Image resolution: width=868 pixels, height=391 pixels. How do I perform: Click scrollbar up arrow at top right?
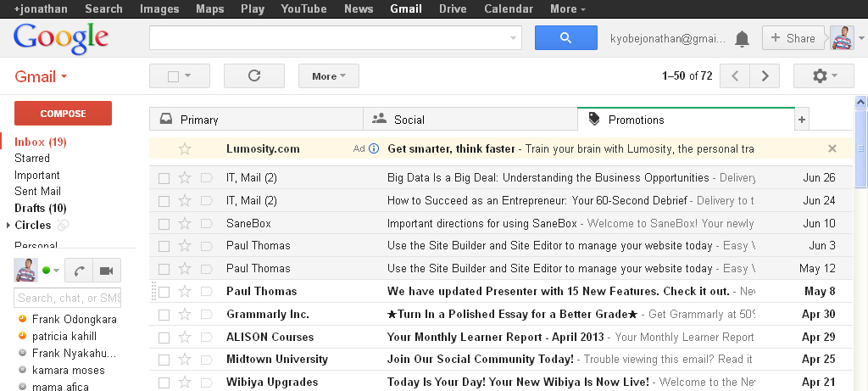coord(861,102)
